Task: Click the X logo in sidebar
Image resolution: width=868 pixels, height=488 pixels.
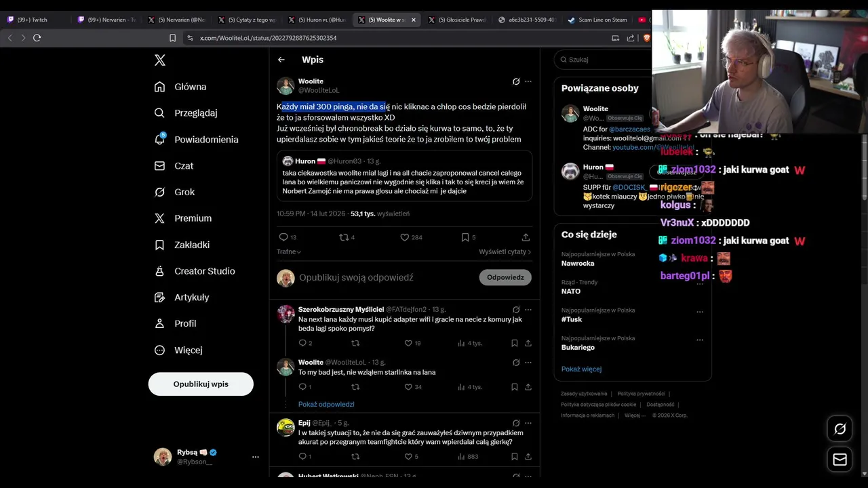Action: click(160, 60)
